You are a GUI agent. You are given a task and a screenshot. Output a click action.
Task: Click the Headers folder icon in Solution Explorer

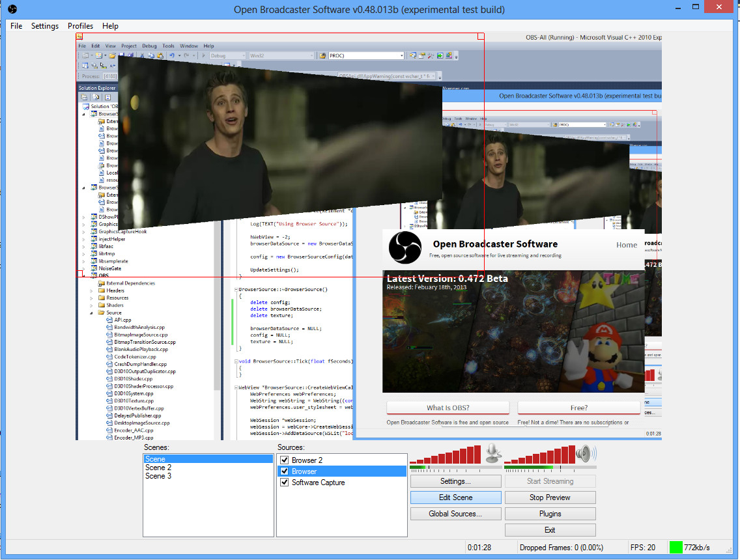tap(101, 290)
